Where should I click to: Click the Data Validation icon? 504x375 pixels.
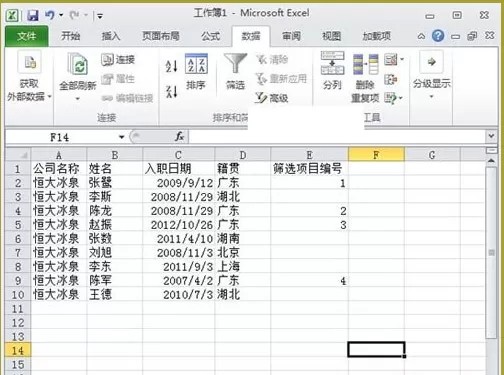click(x=391, y=60)
